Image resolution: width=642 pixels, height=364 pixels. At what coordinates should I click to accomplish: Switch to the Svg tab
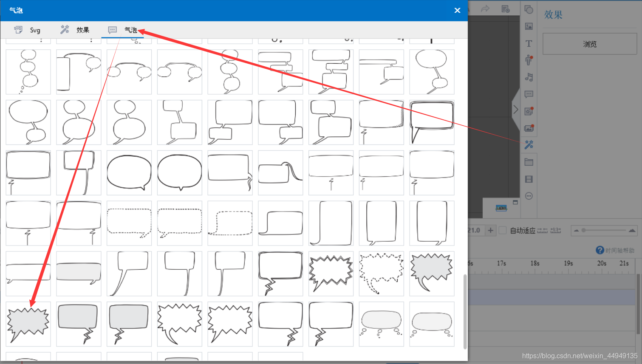click(x=27, y=30)
